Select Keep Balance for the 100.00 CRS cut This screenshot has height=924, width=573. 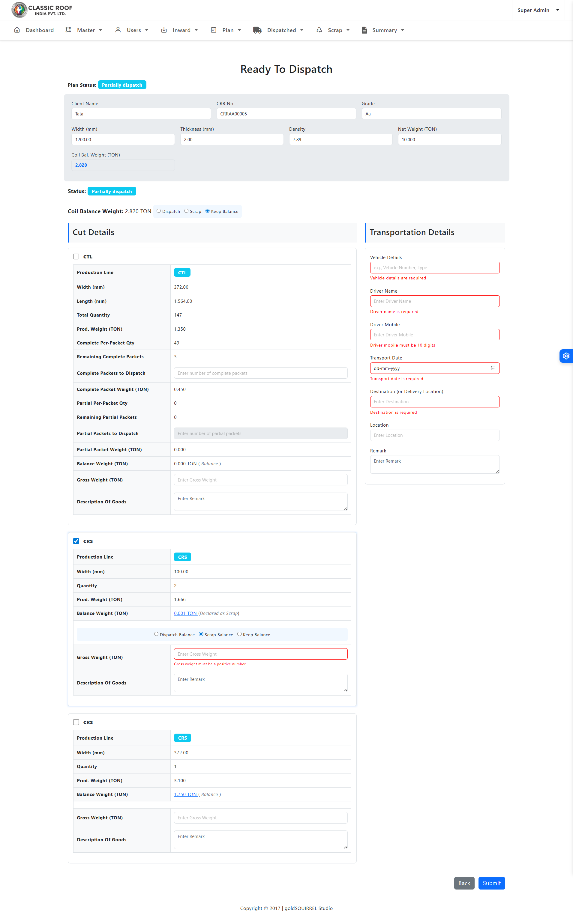(x=239, y=634)
